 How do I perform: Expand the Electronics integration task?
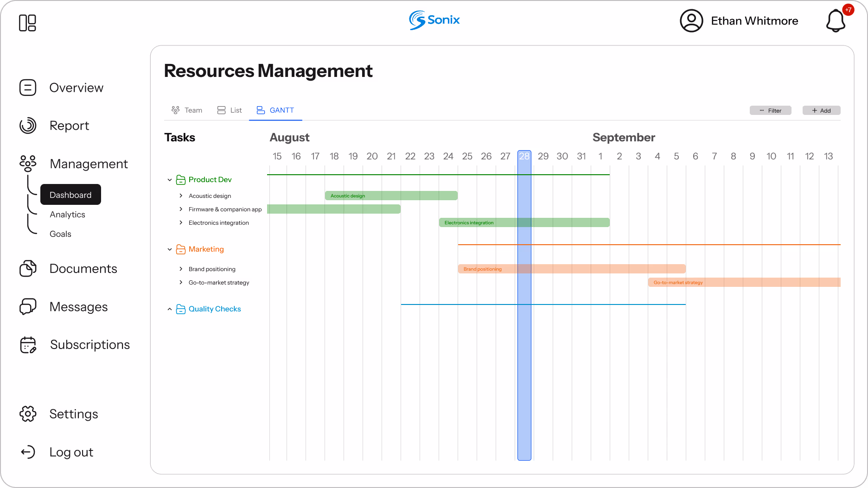coord(181,222)
